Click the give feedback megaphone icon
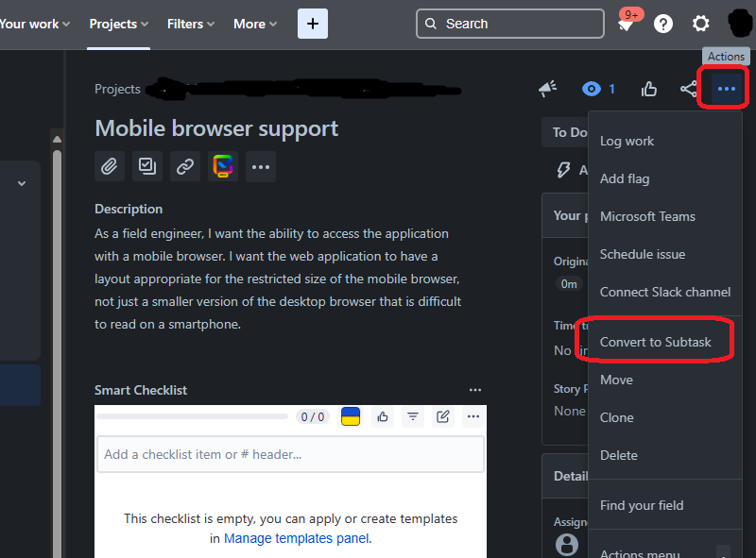Image resolution: width=756 pixels, height=558 pixels. coord(548,89)
